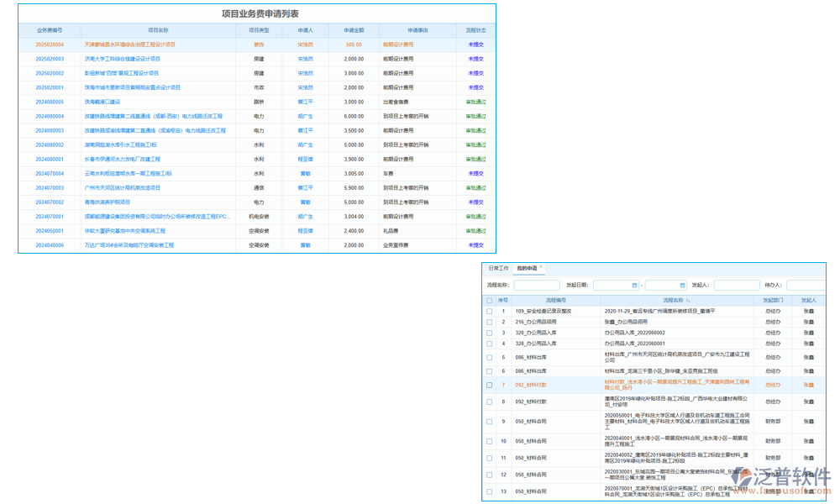Check the select-all checkbox in header row
This screenshot has width=840, height=504.
[489, 300]
